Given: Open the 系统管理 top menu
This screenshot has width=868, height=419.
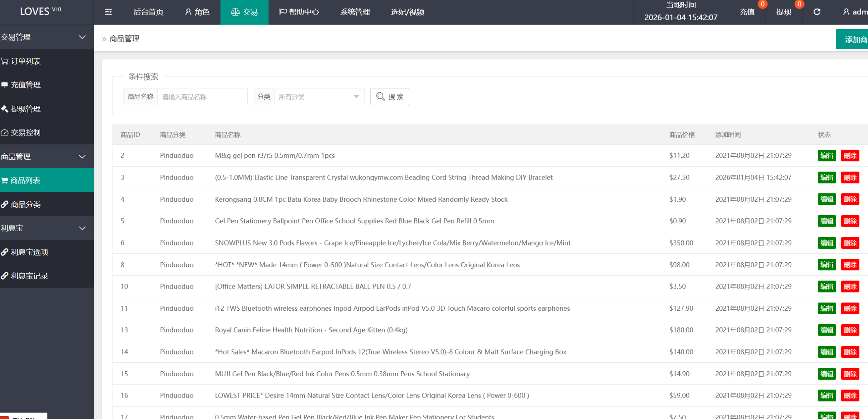Looking at the screenshot, I should click(x=355, y=12).
